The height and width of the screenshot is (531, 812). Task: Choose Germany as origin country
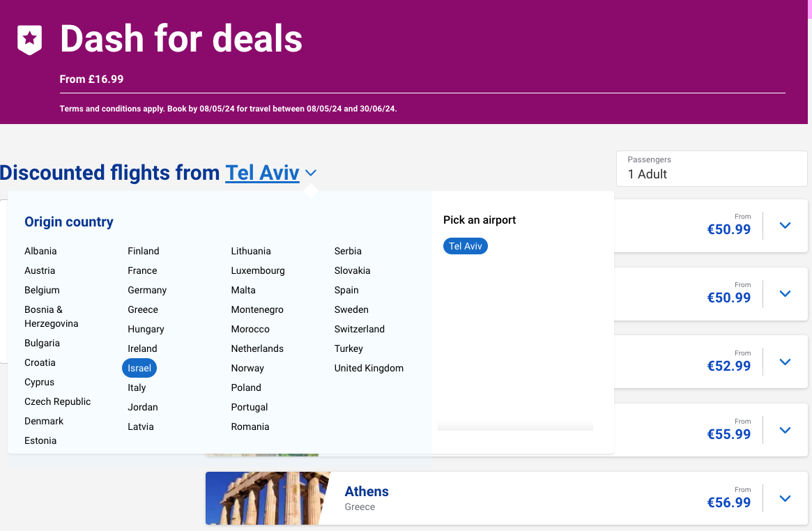coord(147,290)
